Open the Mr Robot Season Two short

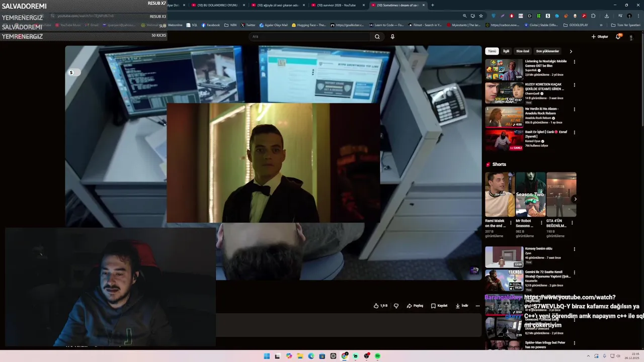530,195
